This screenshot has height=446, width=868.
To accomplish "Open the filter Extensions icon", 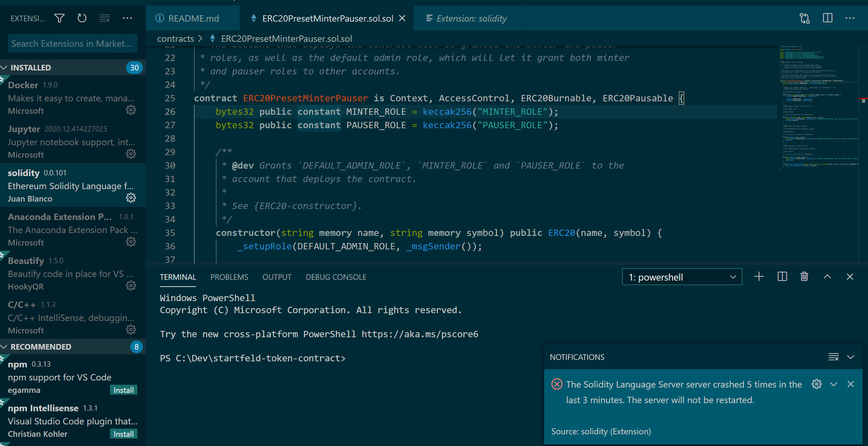I will click(59, 18).
